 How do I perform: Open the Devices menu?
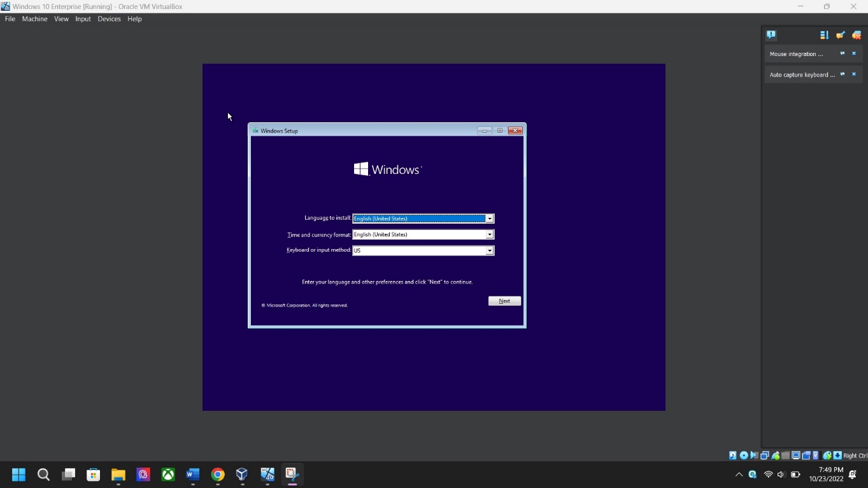pyautogui.click(x=109, y=19)
